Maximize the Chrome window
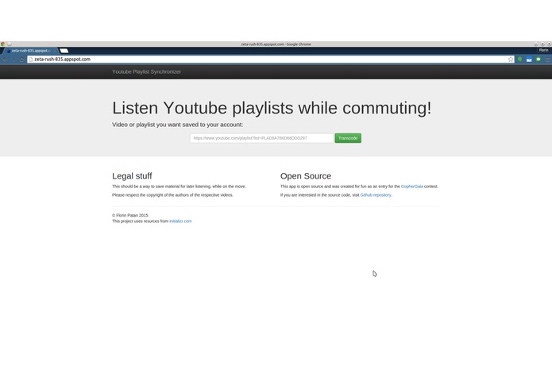 tap(542, 44)
